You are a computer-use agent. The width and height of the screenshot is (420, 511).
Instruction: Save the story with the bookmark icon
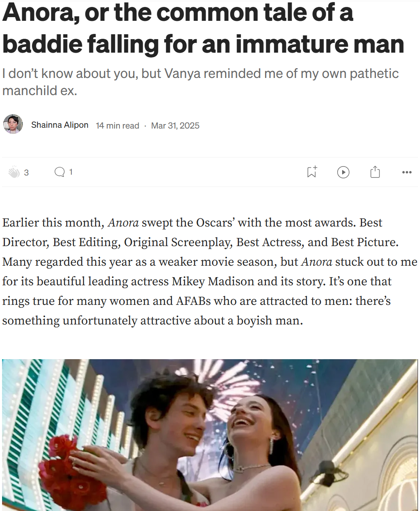(x=312, y=172)
